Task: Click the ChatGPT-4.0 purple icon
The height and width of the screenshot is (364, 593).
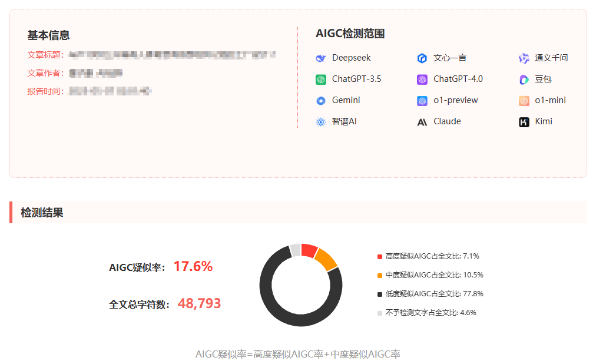Action: [x=422, y=80]
